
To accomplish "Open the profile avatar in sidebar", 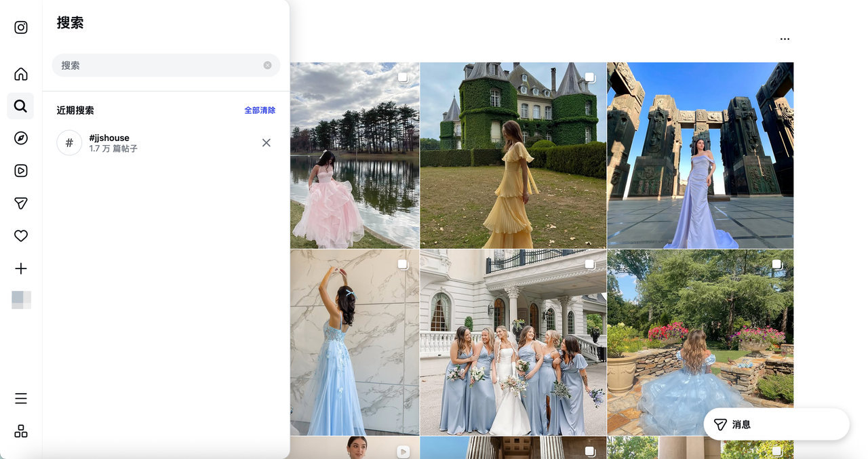I will coord(21,300).
